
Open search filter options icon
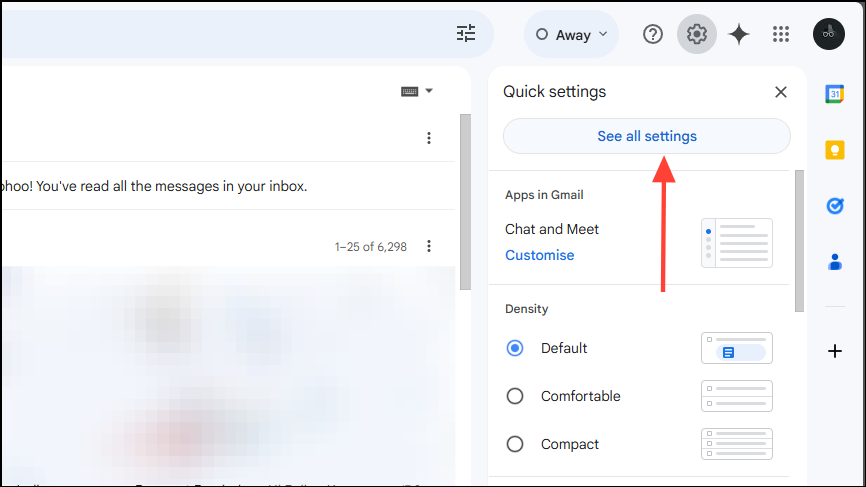pyautogui.click(x=466, y=34)
